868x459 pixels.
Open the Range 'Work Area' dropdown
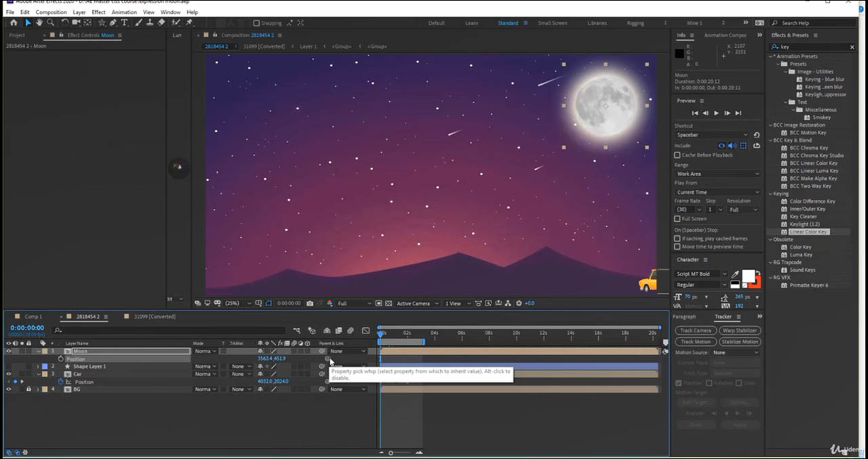click(717, 174)
